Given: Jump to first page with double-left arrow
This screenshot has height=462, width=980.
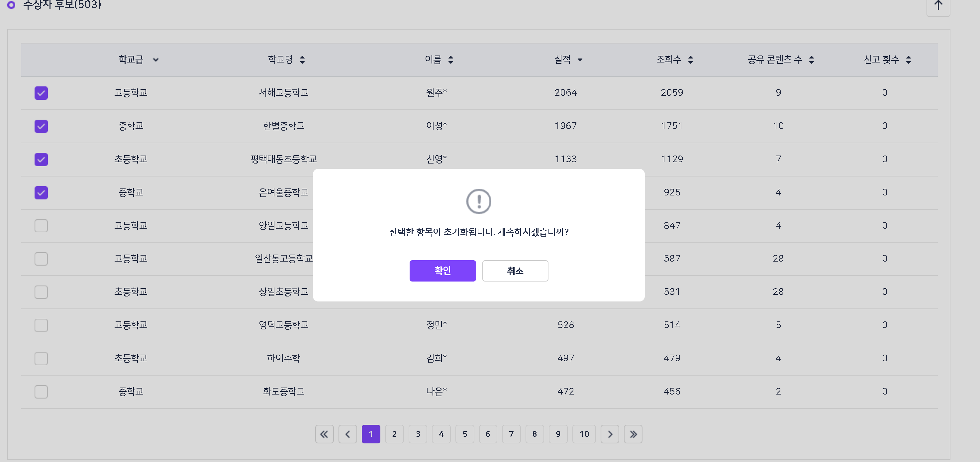Looking at the screenshot, I should tap(324, 434).
